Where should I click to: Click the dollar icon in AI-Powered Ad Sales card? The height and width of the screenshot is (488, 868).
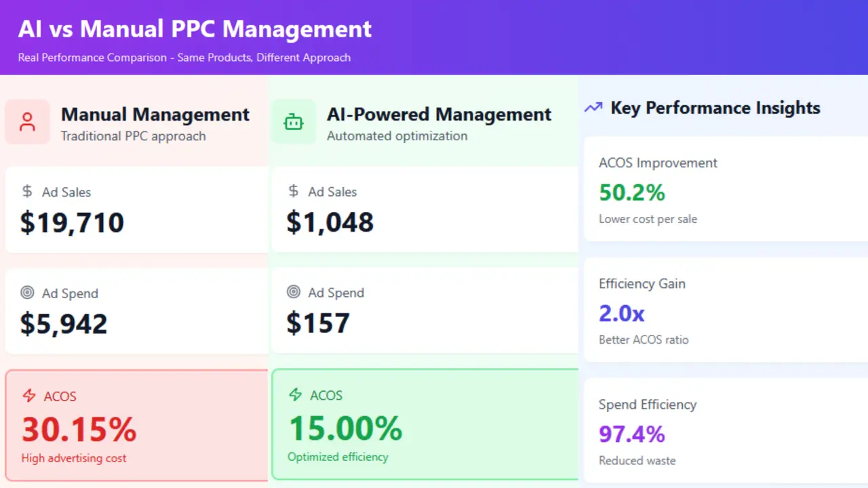point(294,191)
